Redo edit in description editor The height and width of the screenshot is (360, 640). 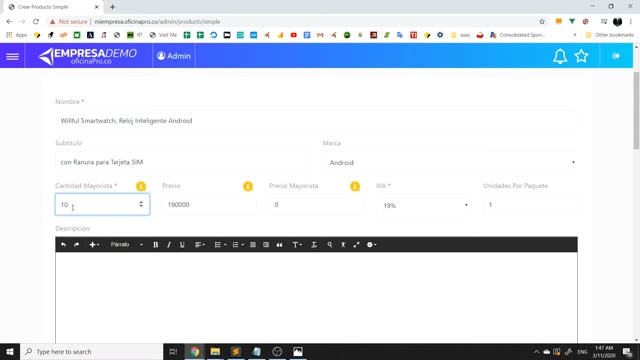76,244
